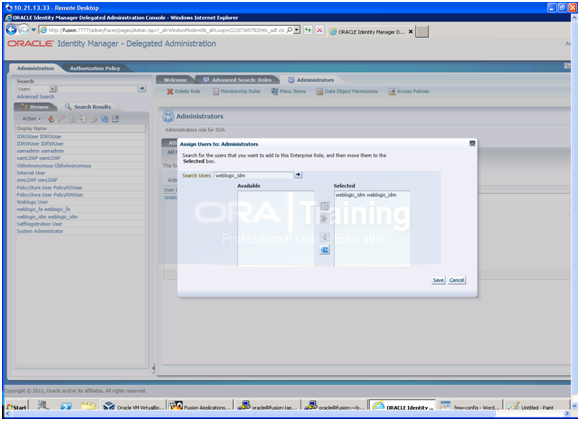Screen dimensions: 580x421
Task: Click the create user icon beside Action
Action: [51, 119]
